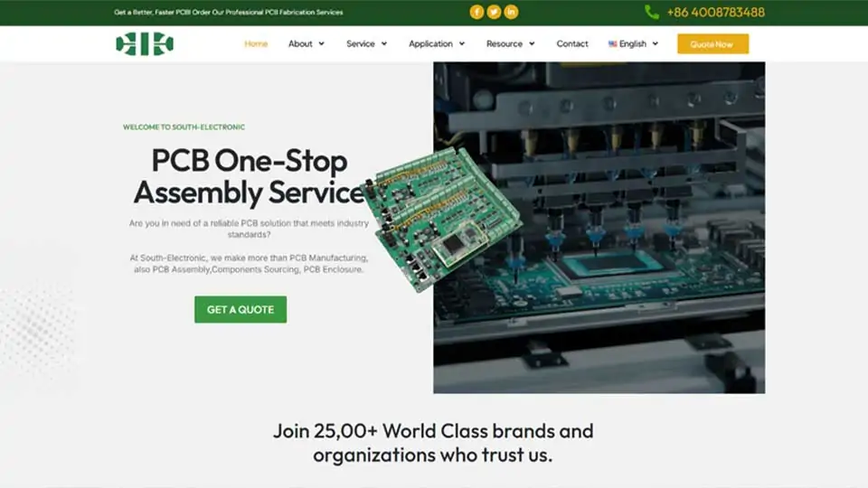Open the Twitter social icon
Viewport: 868px width, 488px height.
coord(494,12)
